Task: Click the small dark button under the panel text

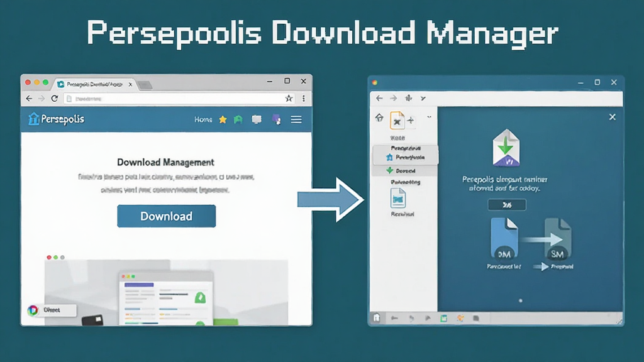Action: 507,205
